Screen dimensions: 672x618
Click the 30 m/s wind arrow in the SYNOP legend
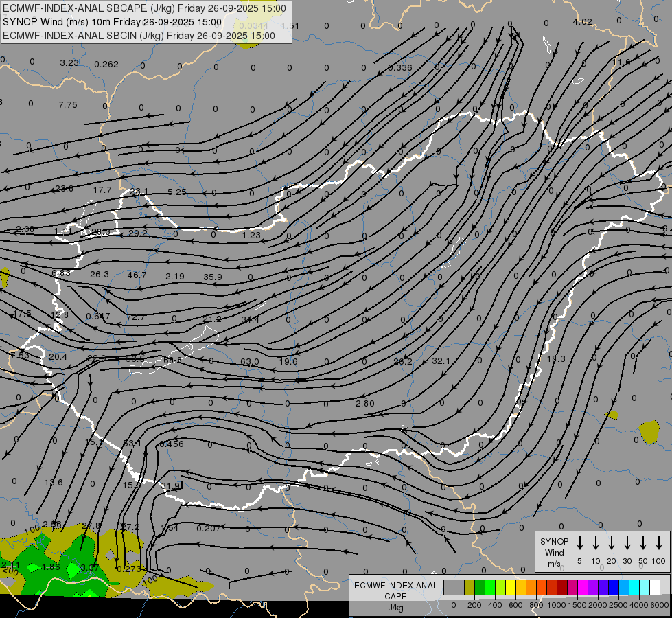(x=627, y=543)
